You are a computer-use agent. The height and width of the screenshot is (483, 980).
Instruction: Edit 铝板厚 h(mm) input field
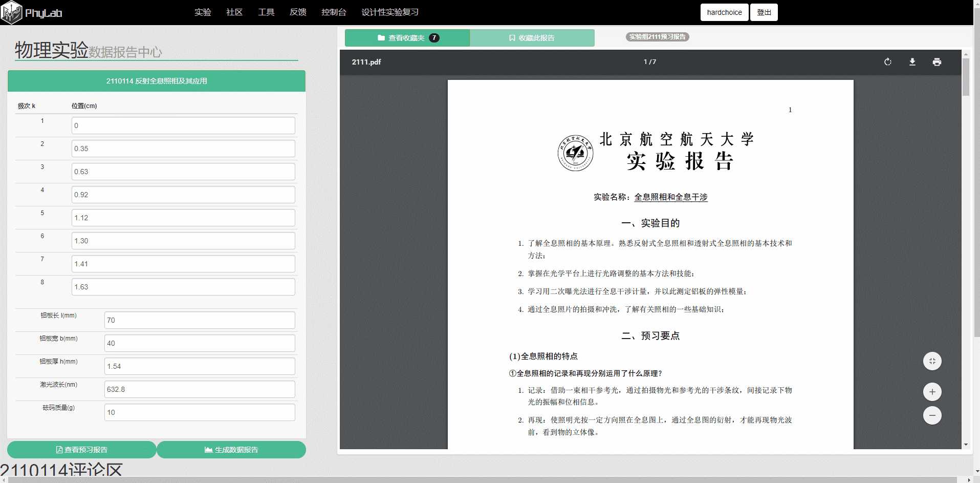pyautogui.click(x=200, y=366)
